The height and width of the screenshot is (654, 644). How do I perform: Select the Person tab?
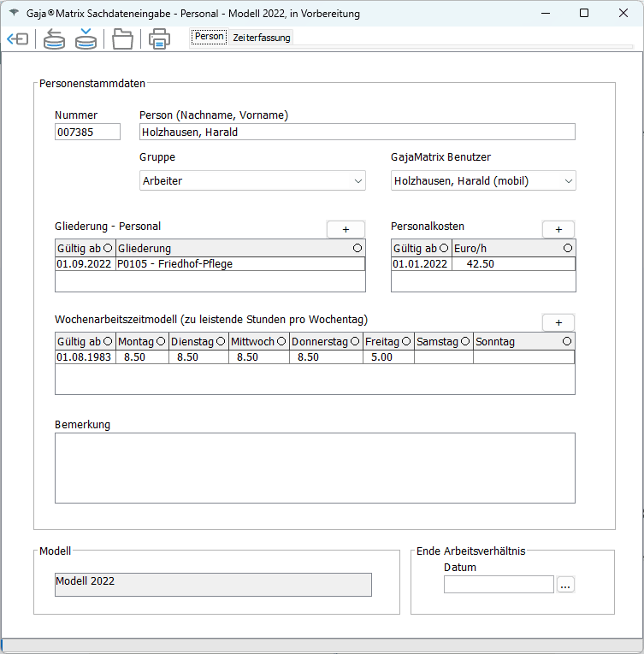coord(209,37)
